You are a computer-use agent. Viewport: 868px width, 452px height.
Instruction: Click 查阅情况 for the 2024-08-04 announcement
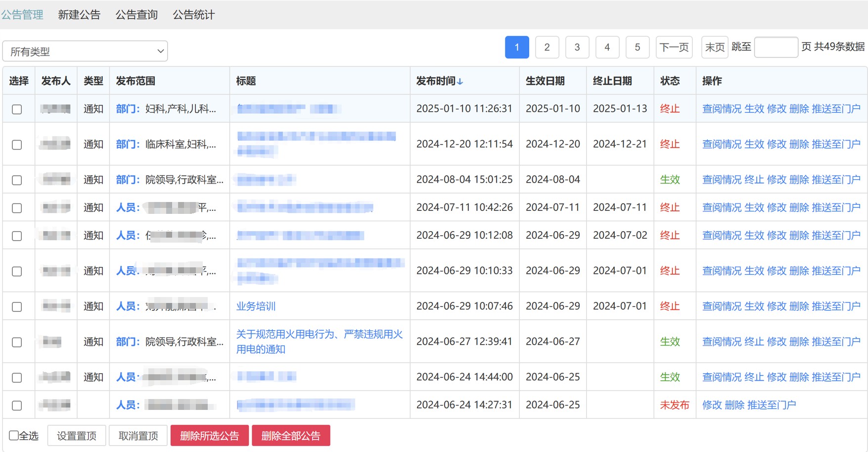point(722,180)
